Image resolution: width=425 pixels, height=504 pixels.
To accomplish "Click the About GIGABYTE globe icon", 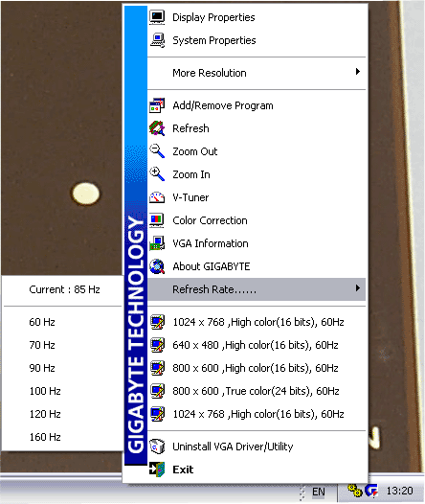I will click(x=157, y=266).
